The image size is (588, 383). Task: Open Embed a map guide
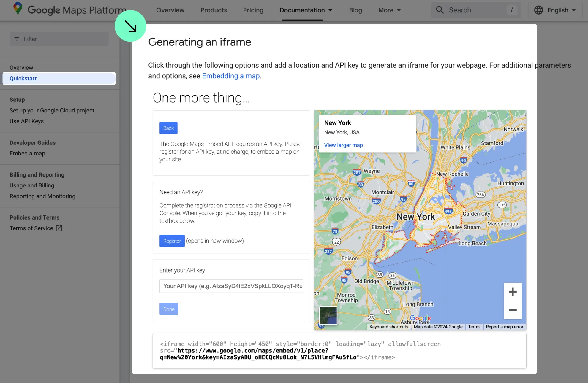pos(27,153)
